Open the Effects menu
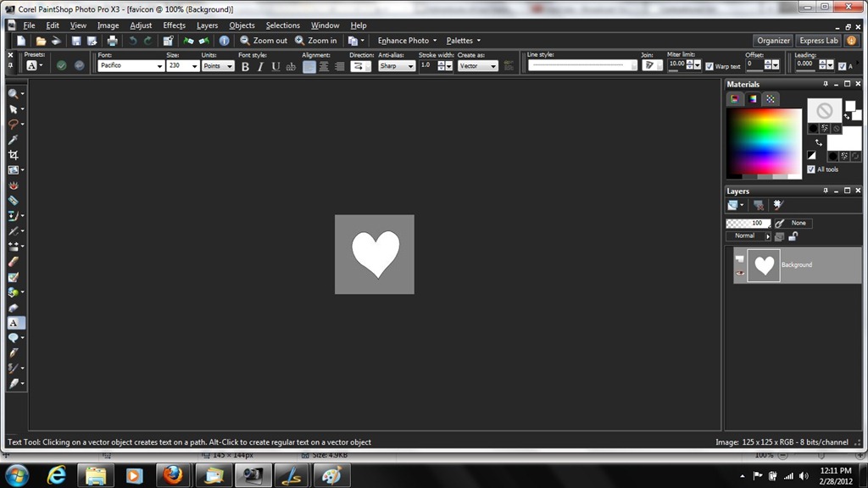The height and width of the screenshot is (488, 868). [174, 25]
